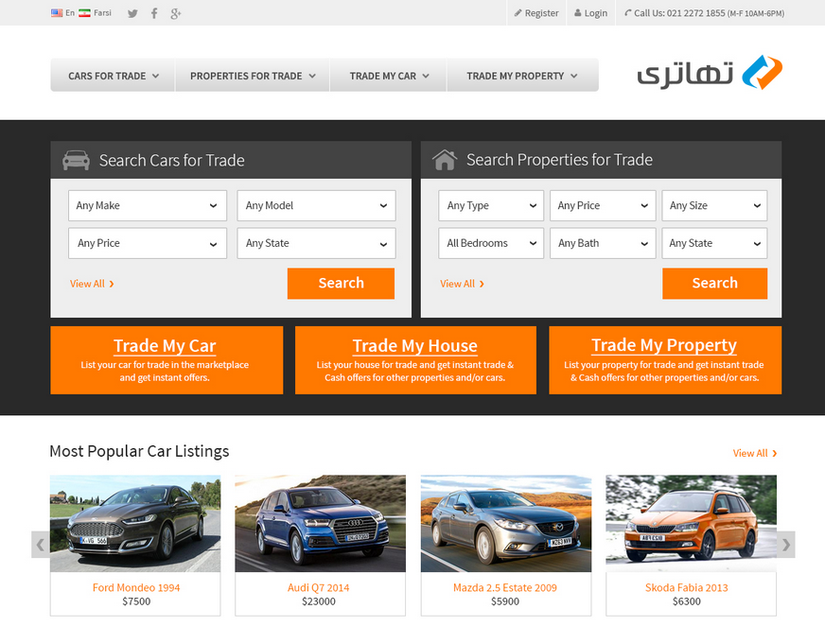825x644 pixels.
Task: Open the Twitter social icon
Action: (x=132, y=13)
